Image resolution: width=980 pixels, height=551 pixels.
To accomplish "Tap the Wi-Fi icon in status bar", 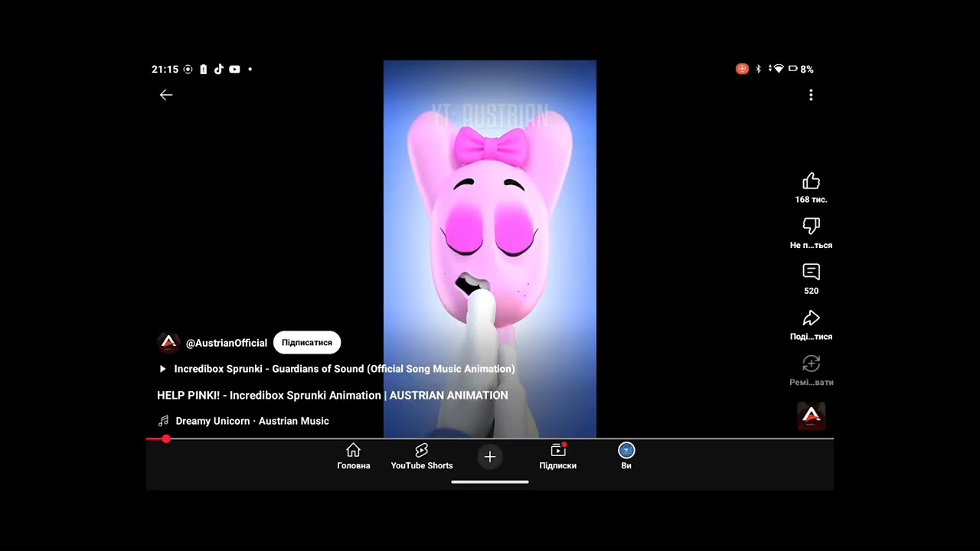I will pyautogui.click(x=779, y=69).
